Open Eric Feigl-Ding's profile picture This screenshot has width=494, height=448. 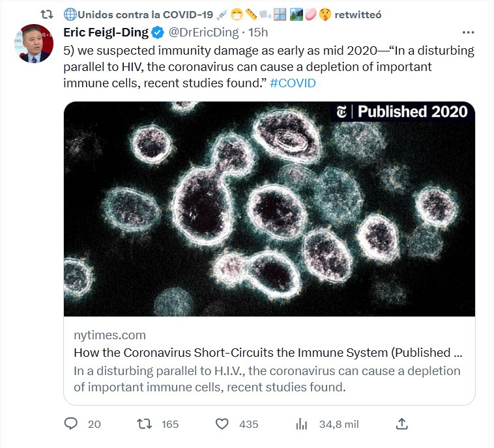pyautogui.click(x=33, y=44)
